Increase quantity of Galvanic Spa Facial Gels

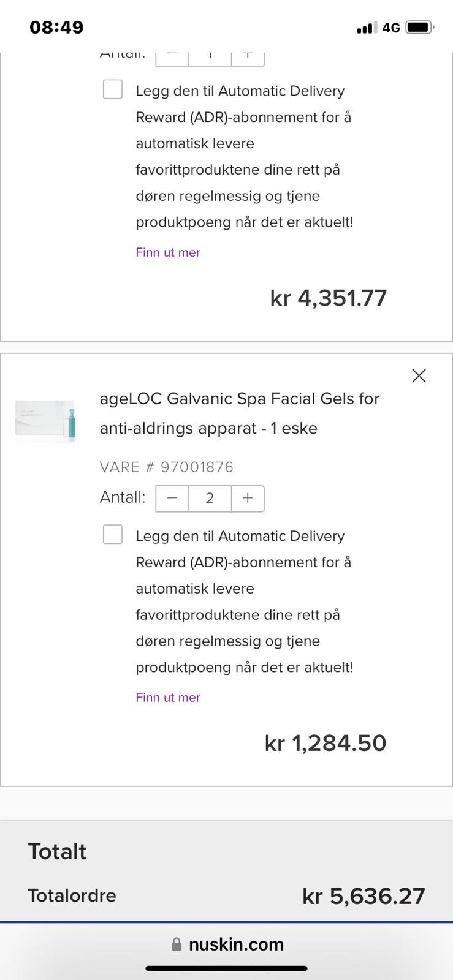point(248,498)
